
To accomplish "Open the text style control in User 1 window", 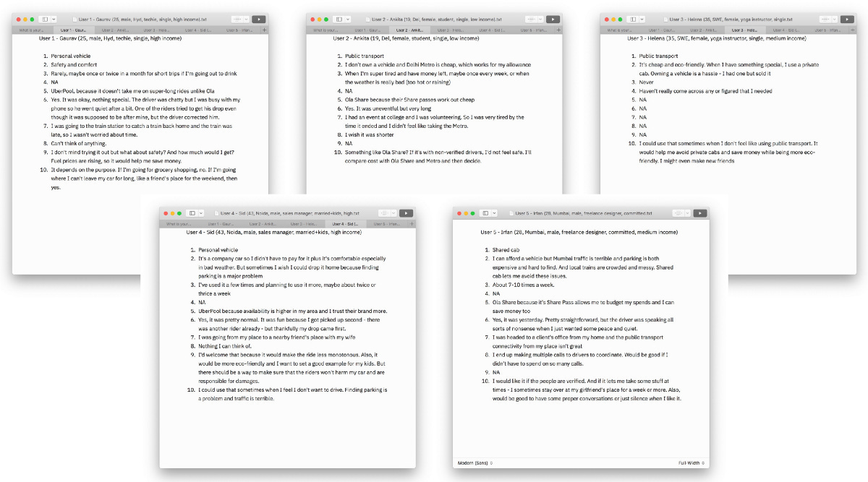I will [x=239, y=19].
